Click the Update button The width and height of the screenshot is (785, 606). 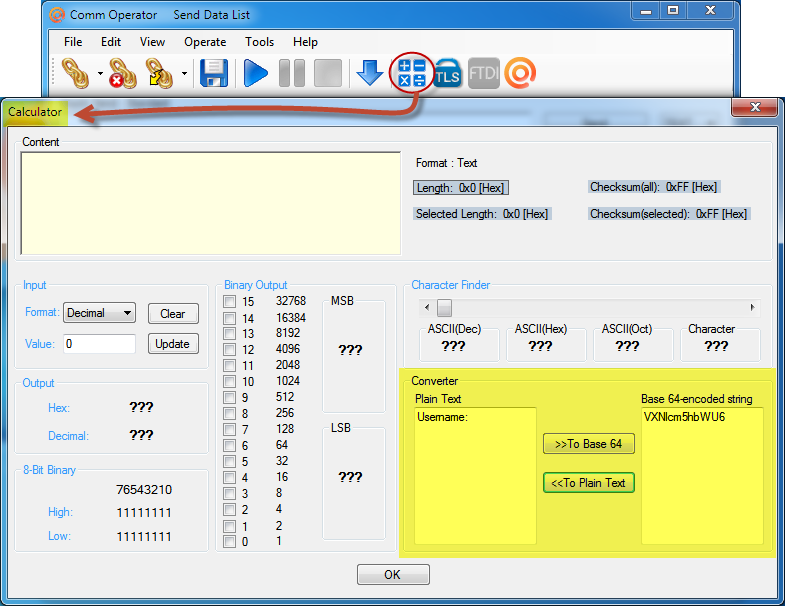point(173,344)
